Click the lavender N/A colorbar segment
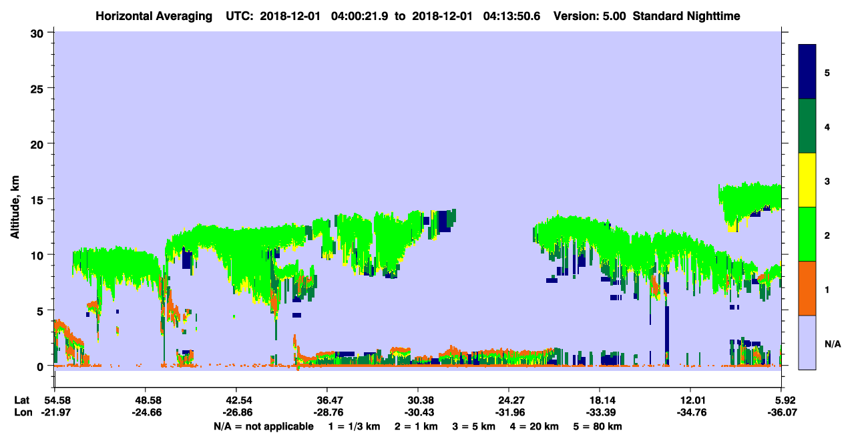This screenshot has height=445, width=868. 807,342
